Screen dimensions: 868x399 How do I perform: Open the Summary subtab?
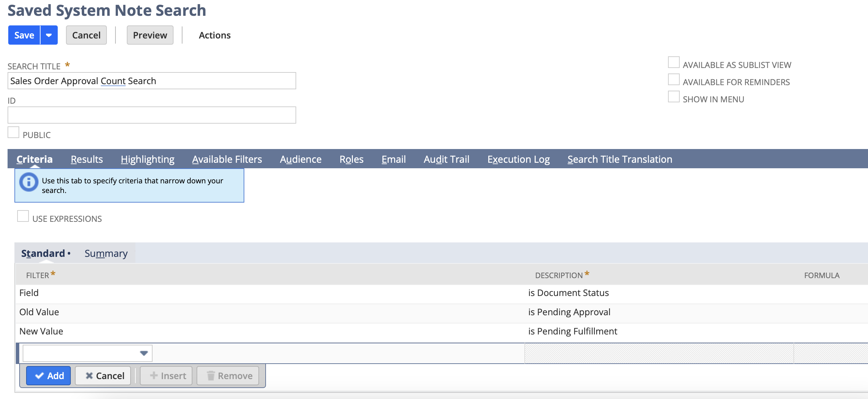pyautogui.click(x=106, y=253)
